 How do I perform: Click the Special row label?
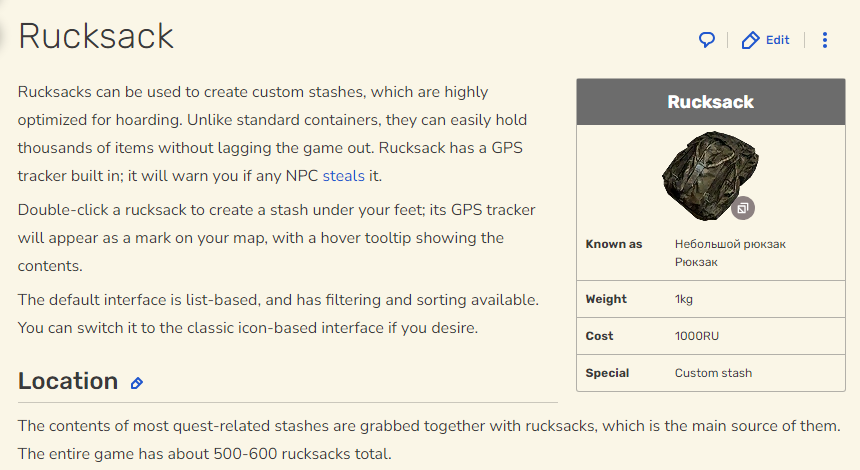608,373
